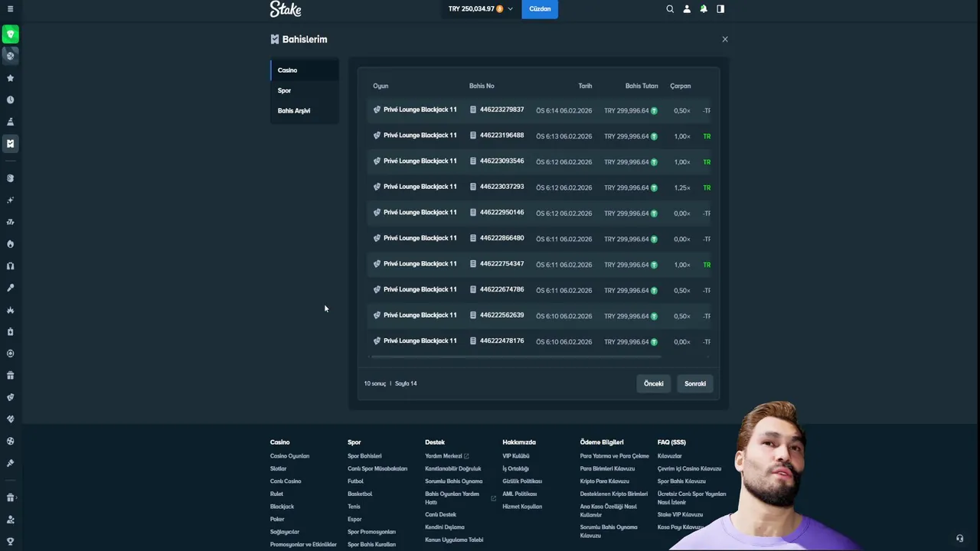Viewport: 980px width, 551px height.
Task: Open the hamburger menu icon in sidebar
Action: [10, 9]
